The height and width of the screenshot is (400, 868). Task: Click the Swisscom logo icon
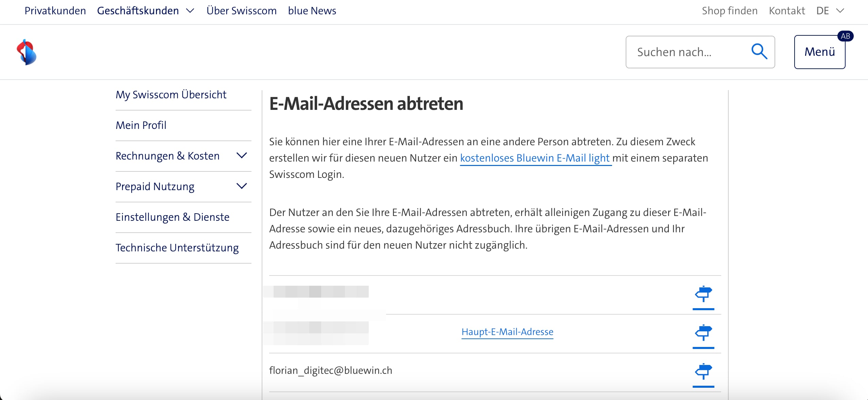[x=27, y=52]
